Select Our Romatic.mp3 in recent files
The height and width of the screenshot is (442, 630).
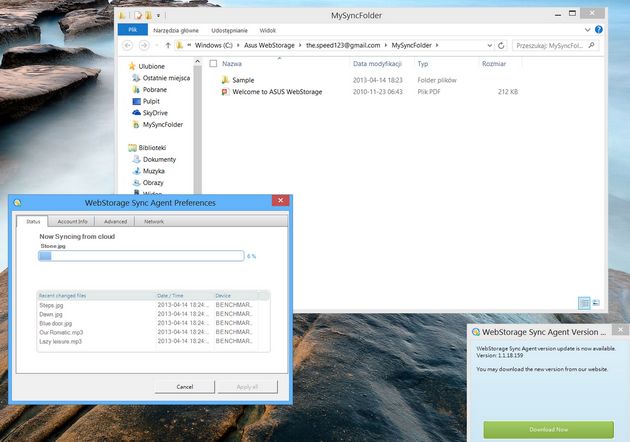tap(61, 332)
